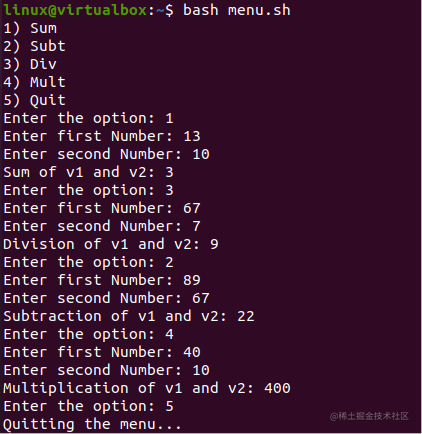The image size is (422, 434).
Task: Click the 'Enter second Number: 67' line
Action: click(106, 298)
